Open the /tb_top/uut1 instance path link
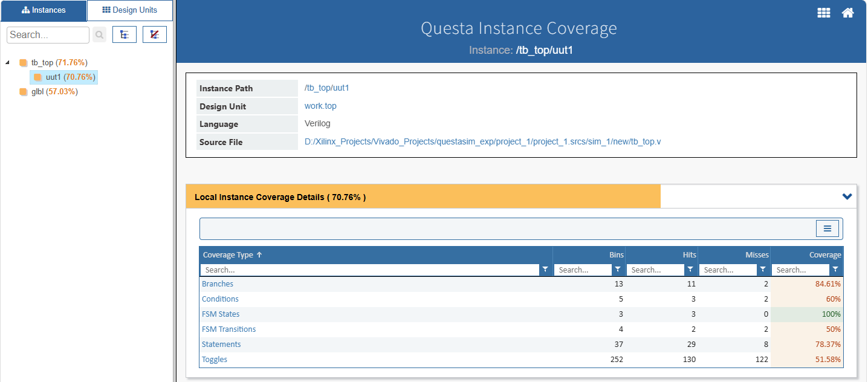Viewport: 868px width, 382px height. coord(327,88)
